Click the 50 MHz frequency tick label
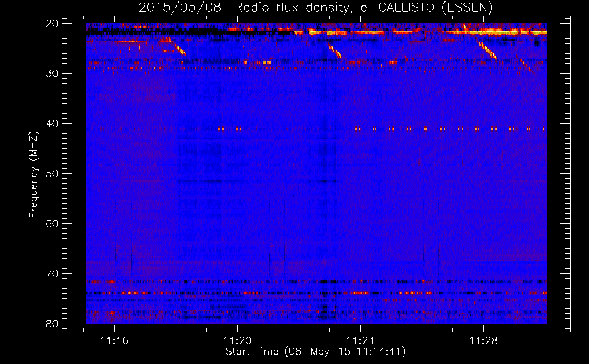 tap(52, 174)
